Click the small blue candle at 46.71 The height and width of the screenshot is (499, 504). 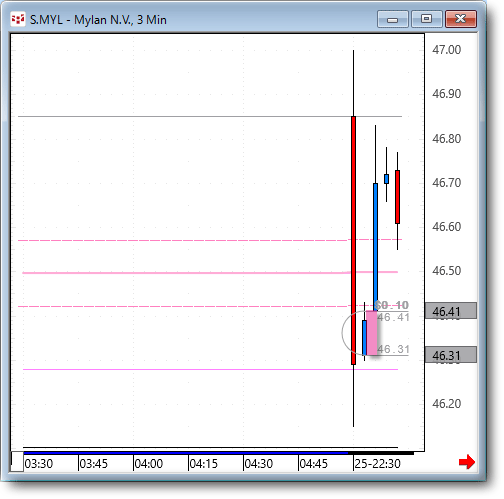(386, 179)
